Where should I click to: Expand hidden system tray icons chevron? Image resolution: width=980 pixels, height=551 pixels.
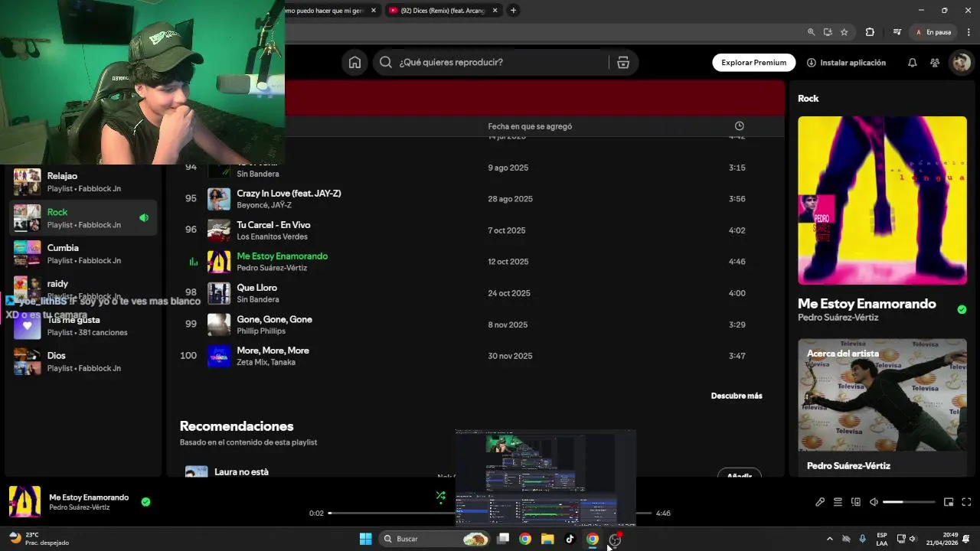(x=829, y=539)
